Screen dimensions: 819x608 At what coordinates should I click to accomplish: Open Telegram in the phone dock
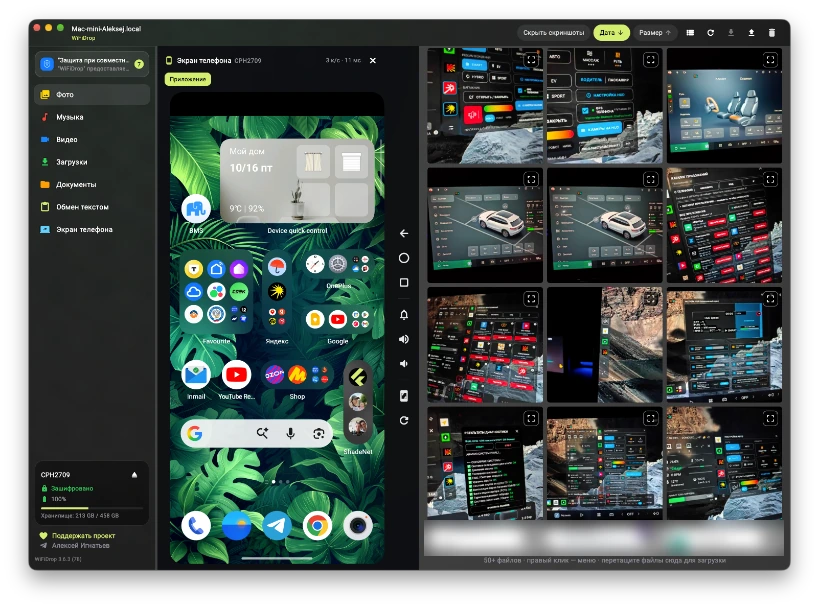(x=277, y=525)
